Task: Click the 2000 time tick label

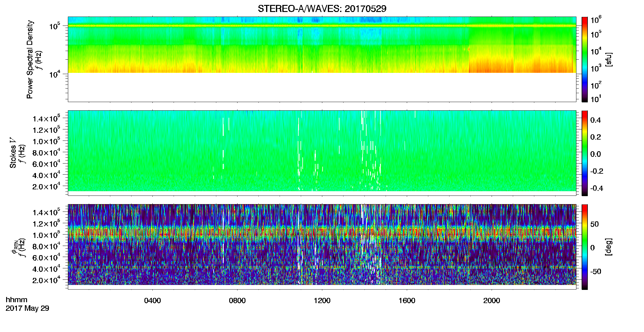Action: pos(492,301)
